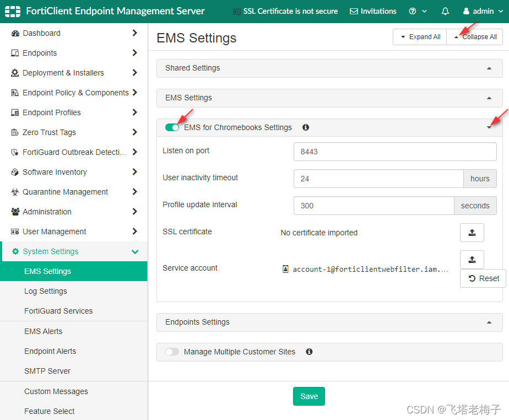Open the Invitations envelope icon
509x420 pixels.
[x=354, y=12]
